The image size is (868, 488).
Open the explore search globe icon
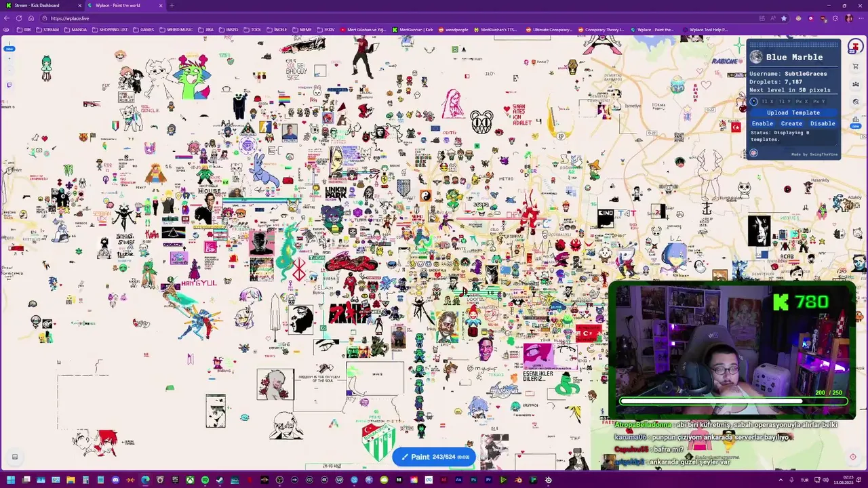point(856,102)
